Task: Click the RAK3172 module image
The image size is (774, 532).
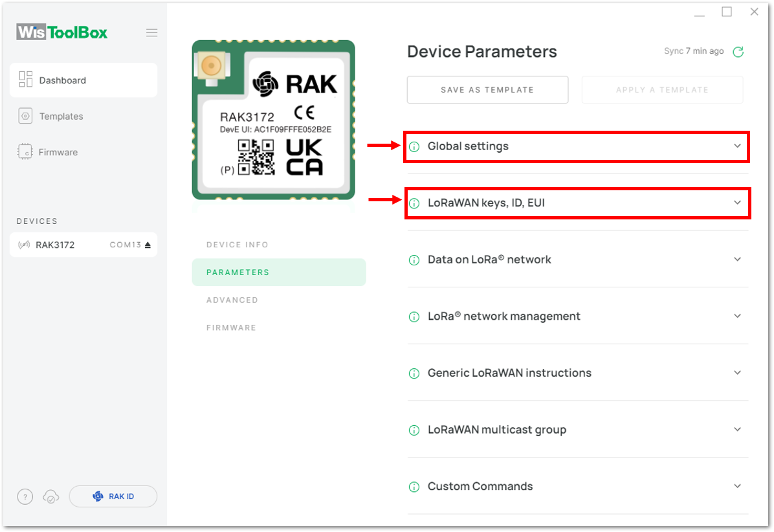Action: (x=274, y=120)
